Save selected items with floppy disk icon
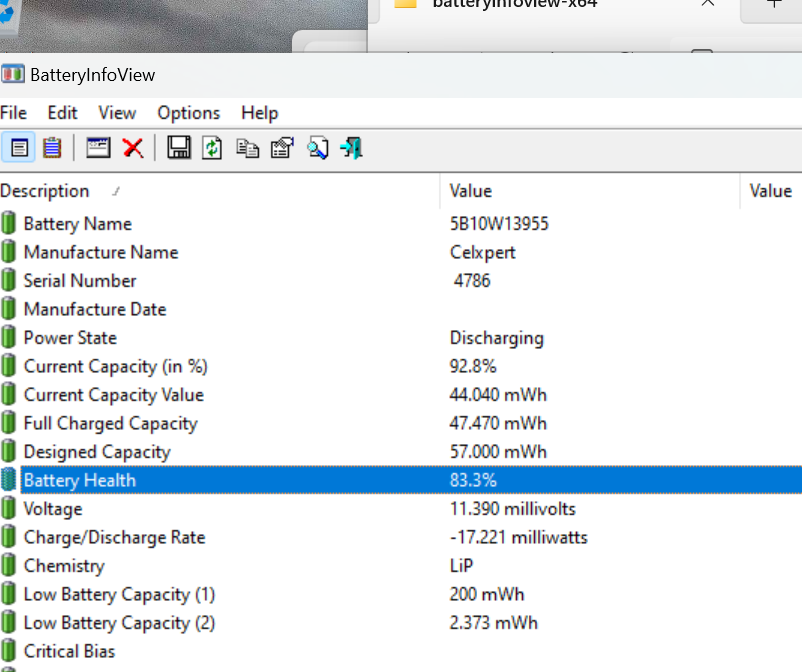 [179, 148]
